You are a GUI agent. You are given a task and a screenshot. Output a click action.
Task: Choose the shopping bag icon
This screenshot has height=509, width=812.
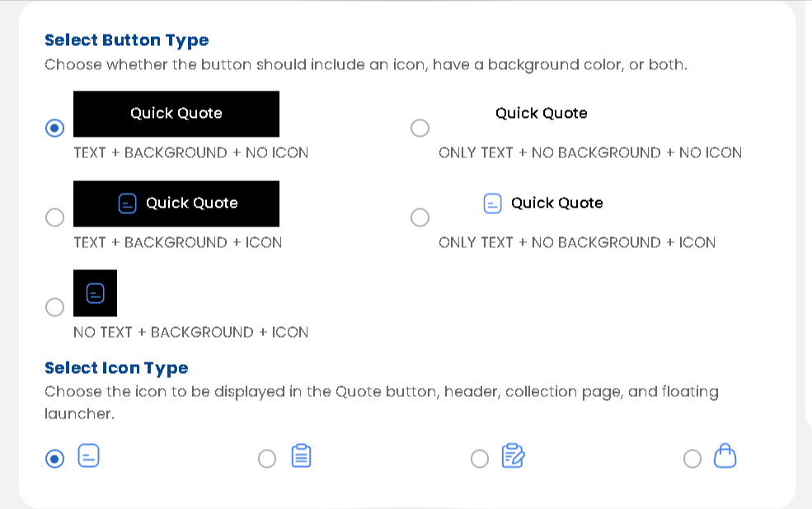point(725,456)
